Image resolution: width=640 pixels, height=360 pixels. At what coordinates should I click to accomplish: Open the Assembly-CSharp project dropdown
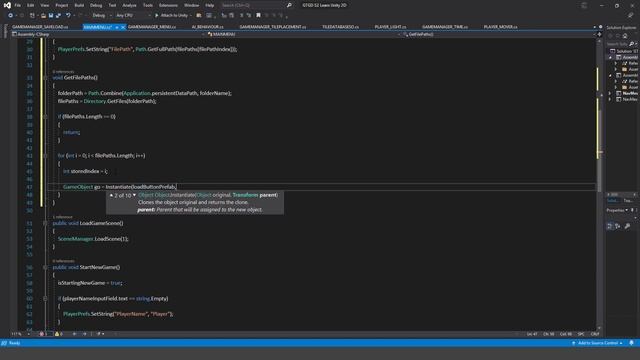108,34
